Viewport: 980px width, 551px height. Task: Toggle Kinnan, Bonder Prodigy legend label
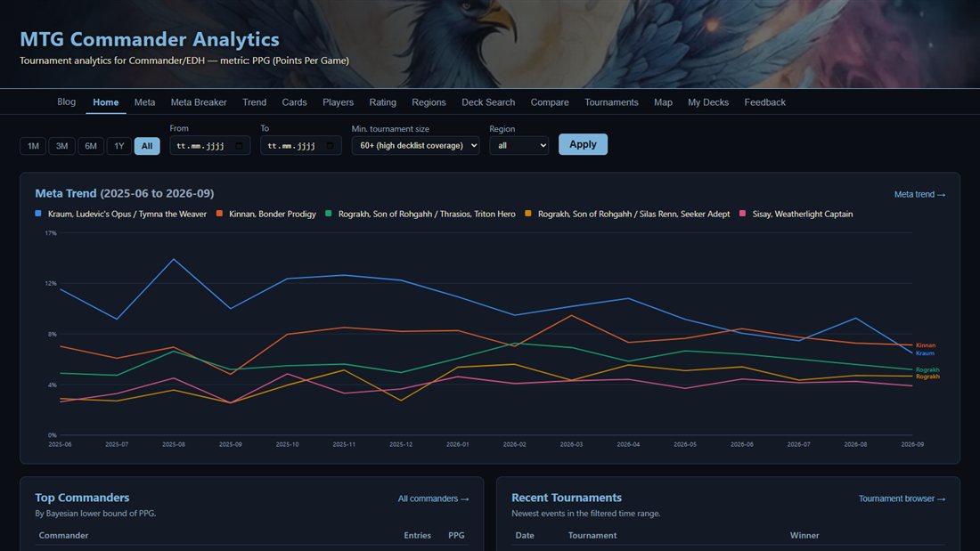[273, 214]
